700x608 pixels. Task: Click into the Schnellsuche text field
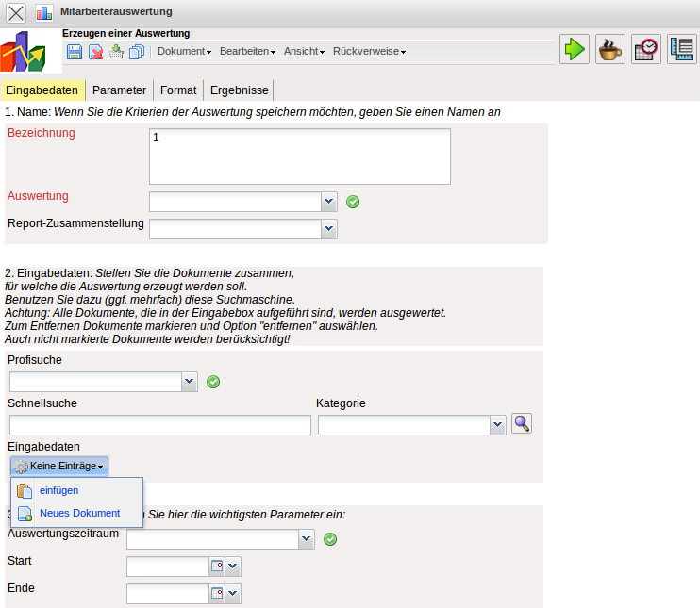pyautogui.click(x=159, y=426)
